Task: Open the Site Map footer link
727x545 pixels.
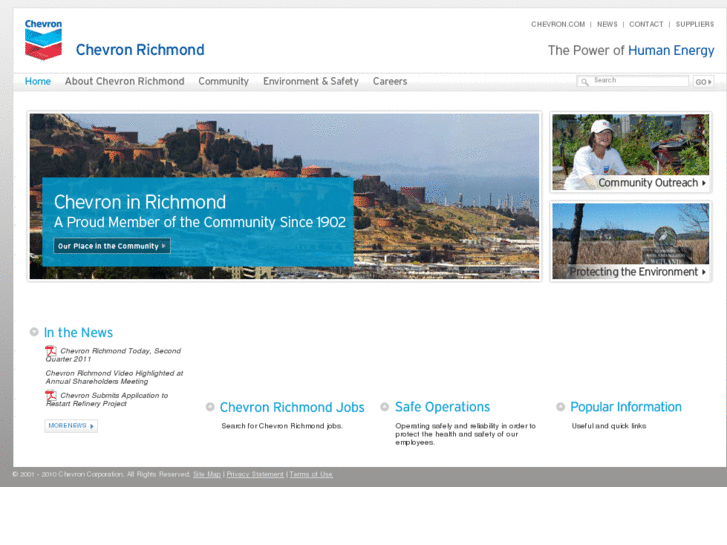Action: coord(207,474)
